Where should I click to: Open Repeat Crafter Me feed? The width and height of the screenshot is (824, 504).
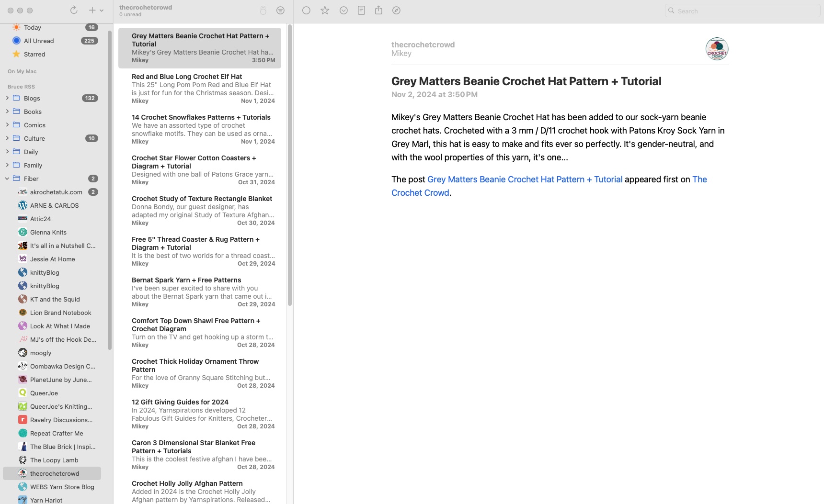click(x=52, y=433)
